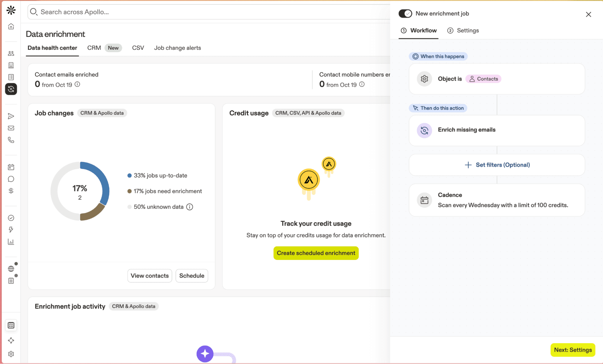Click the purple AI assistant sparkle button
The width and height of the screenshot is (603, 364).
click(x=205, y=353)
